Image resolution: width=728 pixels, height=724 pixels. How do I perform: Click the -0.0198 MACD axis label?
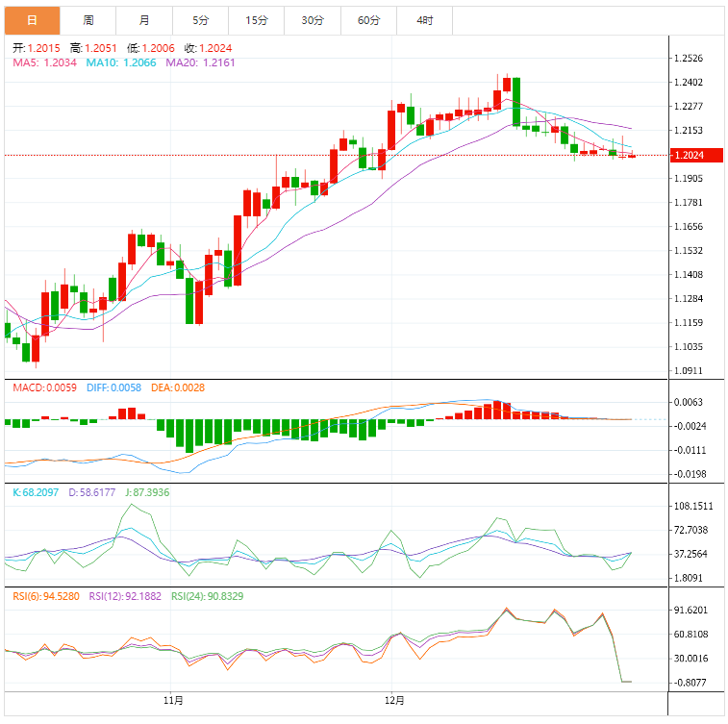point(690,474)
